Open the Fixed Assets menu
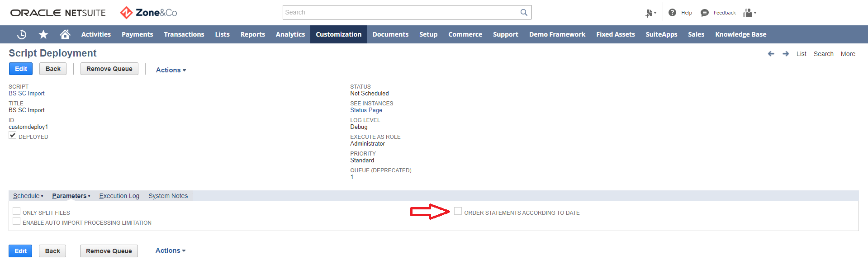Screen dimensions: 868x279 pyautogui.click(x=616, y=34)
